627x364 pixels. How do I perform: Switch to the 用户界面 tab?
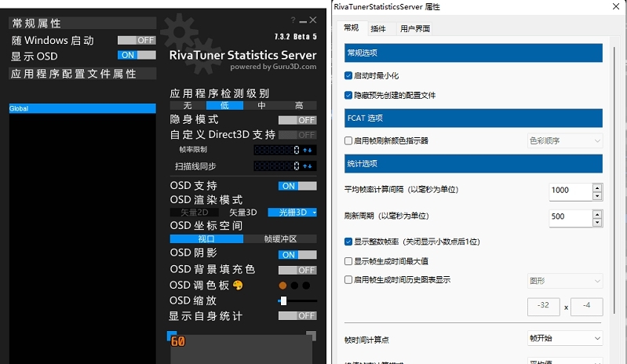tap(415, 29)
